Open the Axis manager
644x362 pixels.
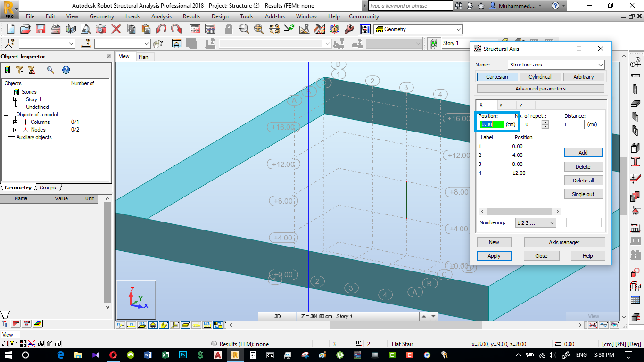click(x=564, y=242)
